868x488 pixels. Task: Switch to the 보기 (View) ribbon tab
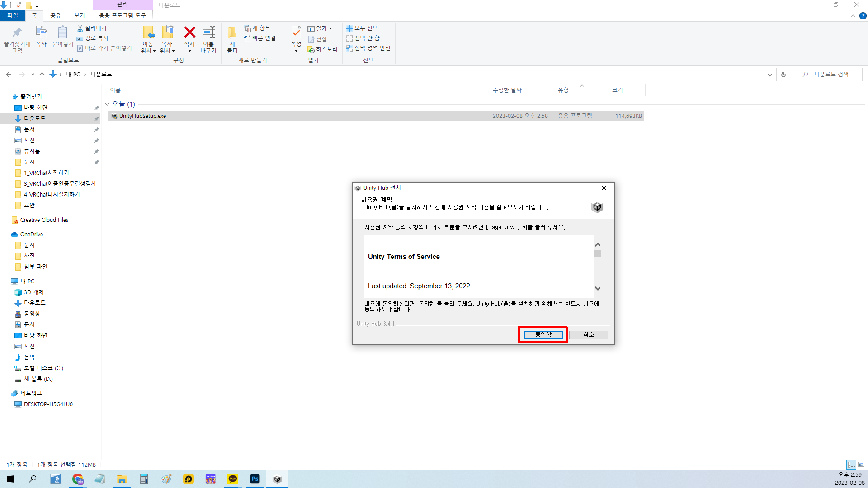80,15
